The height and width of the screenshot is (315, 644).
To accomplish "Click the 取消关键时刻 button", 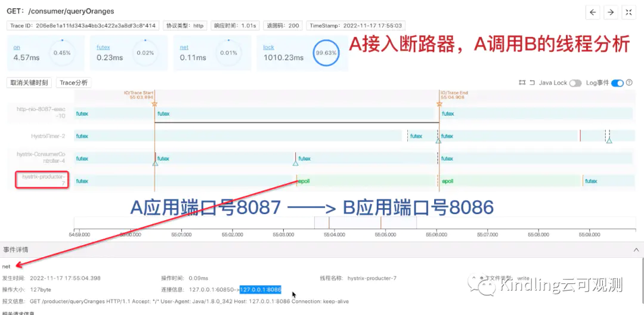I will coord(29,83).
